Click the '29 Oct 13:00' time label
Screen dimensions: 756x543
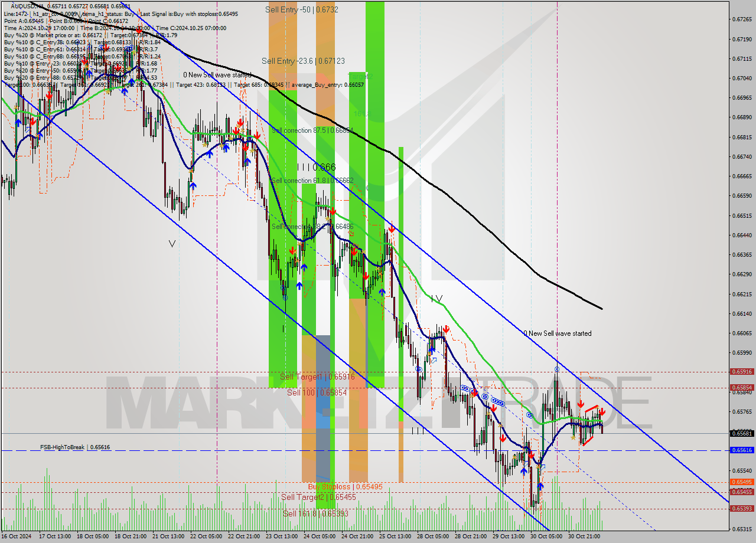coord(508,537)
